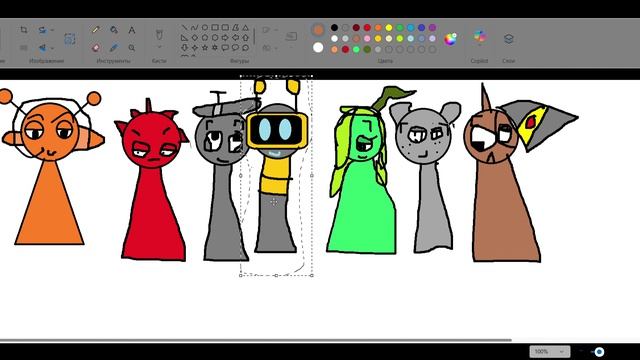Choose the bright green custom swatch
The width and height of the screenshot is (640, 360).
point(356,49)
